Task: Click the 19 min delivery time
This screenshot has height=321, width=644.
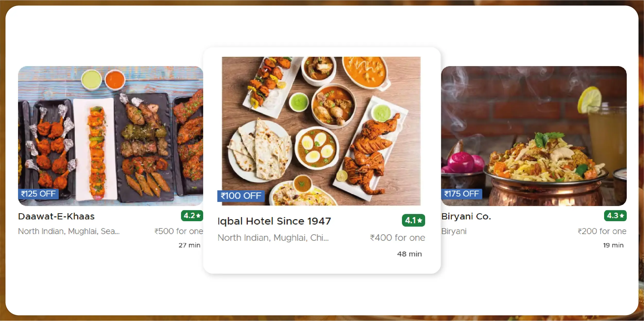Action: tap(613, 245)
